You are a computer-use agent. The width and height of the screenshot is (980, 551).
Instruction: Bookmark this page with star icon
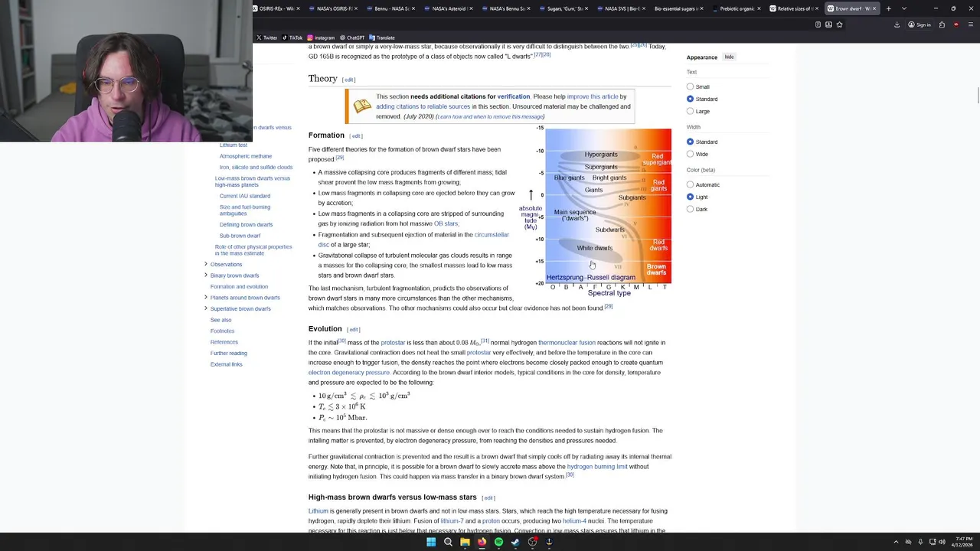pos(839,24)
